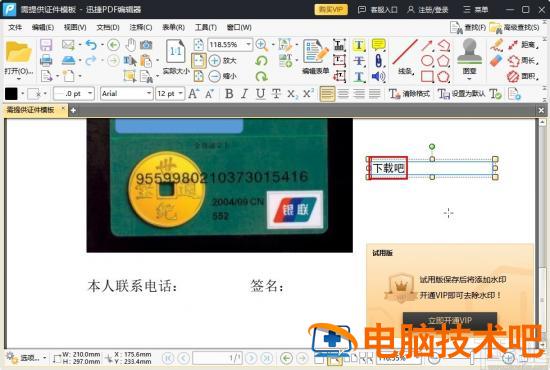Select the text highlight tool
This screenshot has width=550, height=370.
(359, 45)
